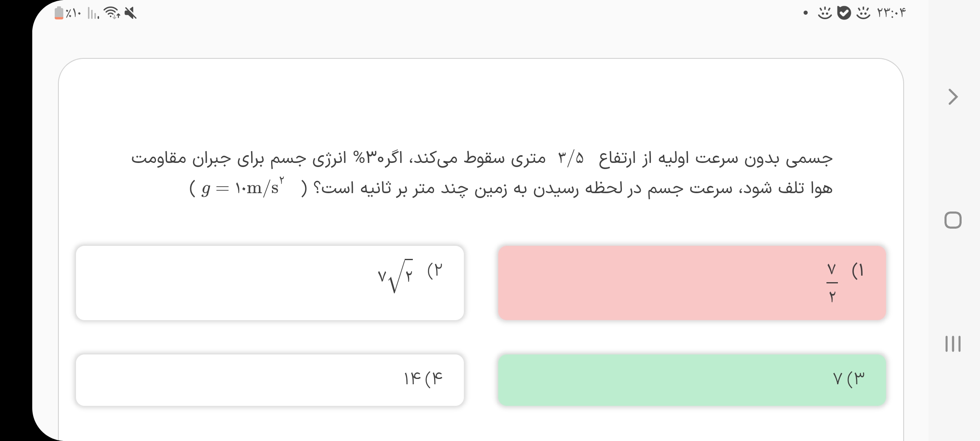The height and width of the screenshot is (441, 980).
Task: Choose the green answer option 3
Action: 692,380
